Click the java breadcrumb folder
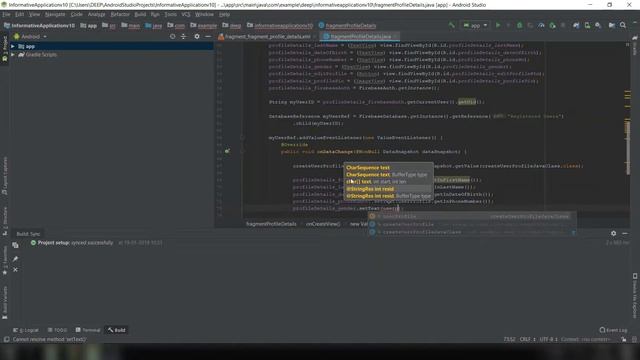640x360 pixels. coord(154,25)
